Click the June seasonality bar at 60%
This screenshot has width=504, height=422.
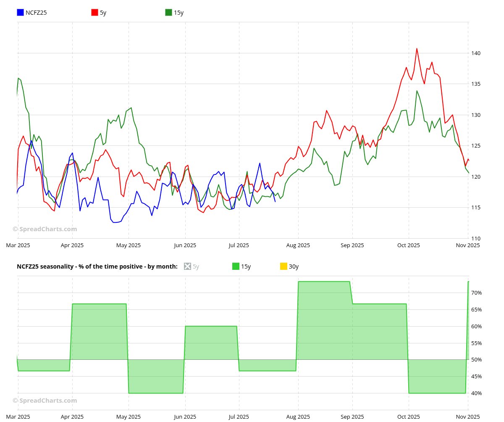(x=211, y=343)
